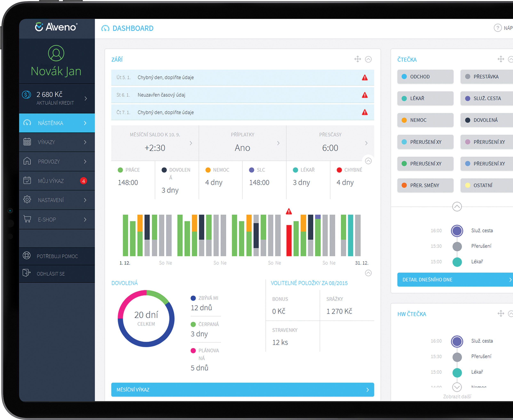Click the red warning triangle above the chart
Image resolution: width=513 pixels, height=420 pixels.
(289, 211)
